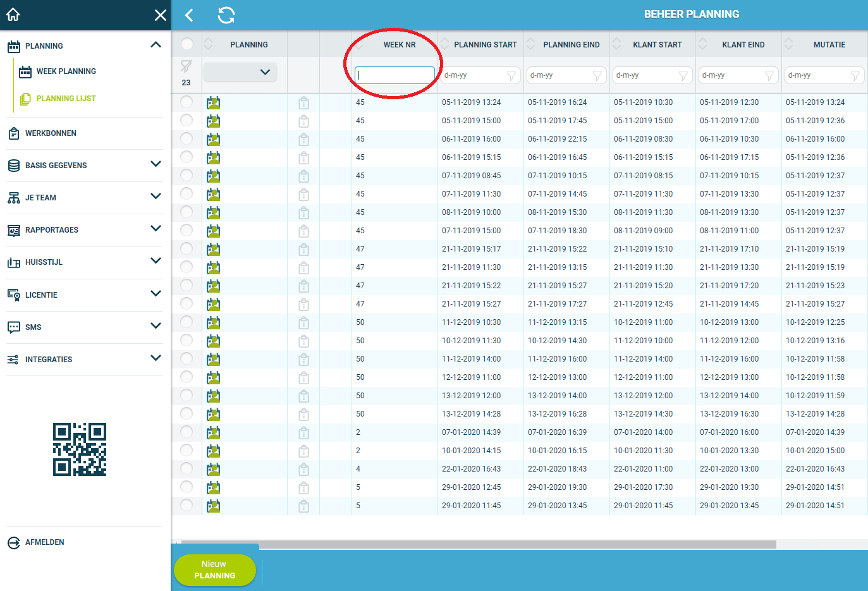
Task: Toggle the select-all radio in the header row
Action: (186, 44)
